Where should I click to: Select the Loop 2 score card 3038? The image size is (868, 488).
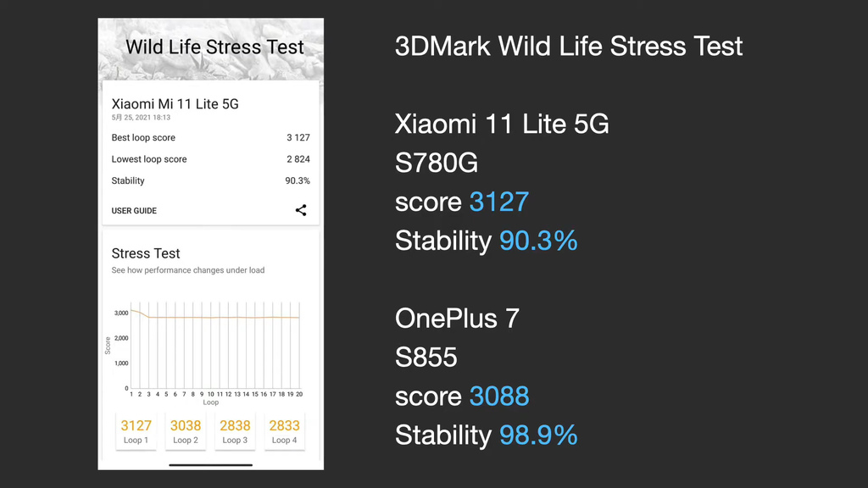186,431
